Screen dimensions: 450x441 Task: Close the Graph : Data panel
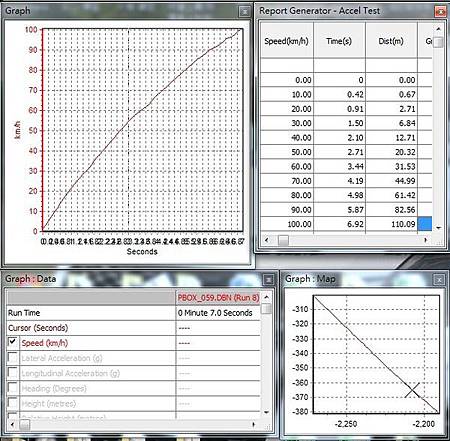click(x=268, y=280)
